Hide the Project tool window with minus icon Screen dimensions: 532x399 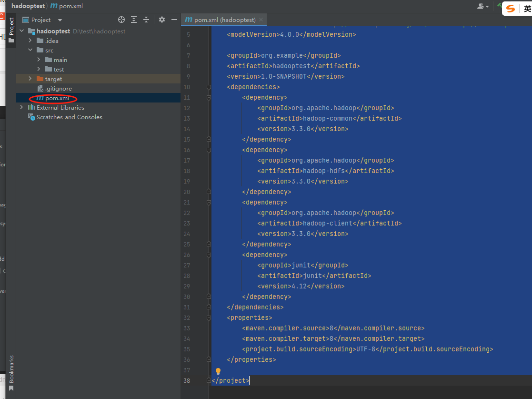coord(174,20)
